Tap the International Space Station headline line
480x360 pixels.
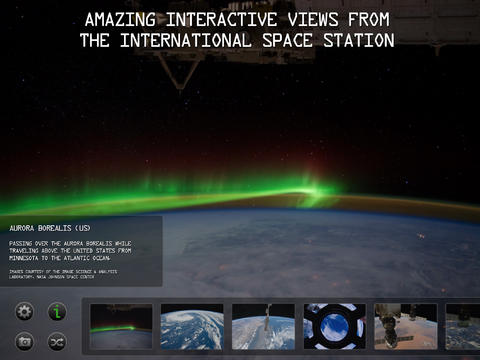[237, 40]
